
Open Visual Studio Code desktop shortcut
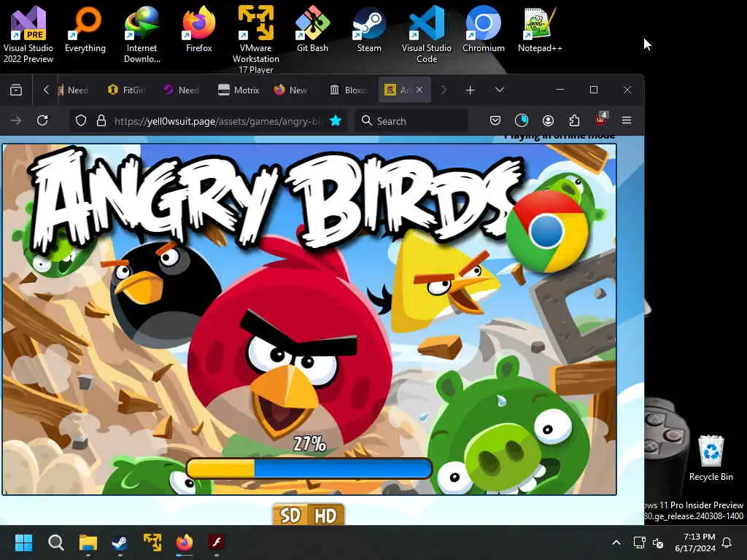pos(426,35)
